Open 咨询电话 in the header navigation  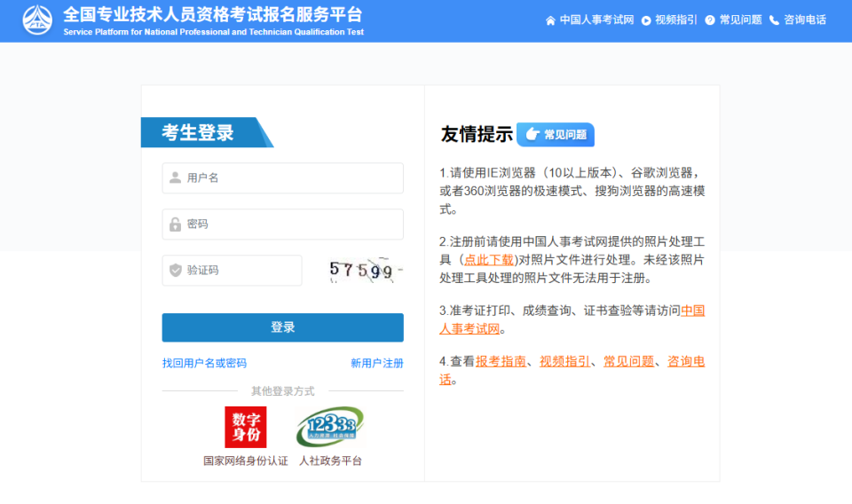pyautogui.click(x=805, y=20)
